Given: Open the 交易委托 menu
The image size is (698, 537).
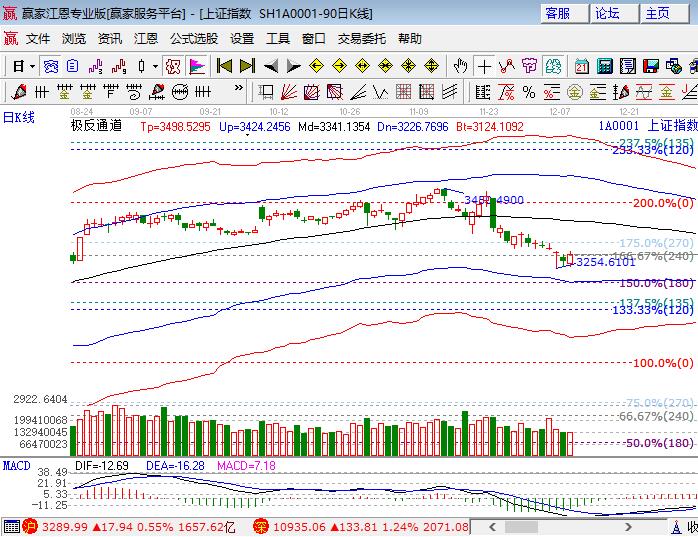Looking at the screenshot, I should [361, 39].
